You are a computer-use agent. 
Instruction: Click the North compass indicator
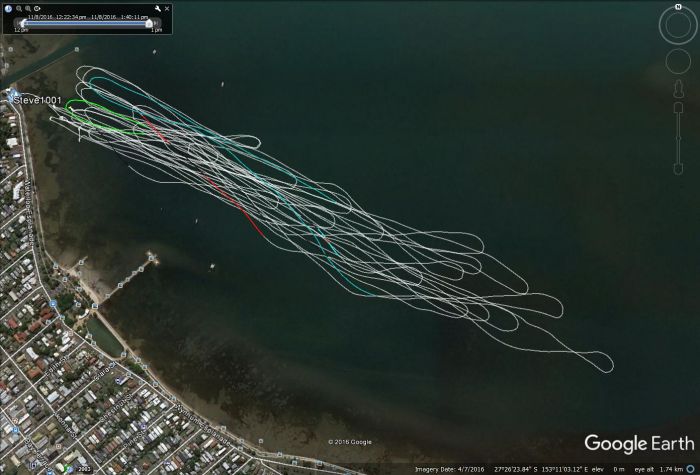[677, 7]
